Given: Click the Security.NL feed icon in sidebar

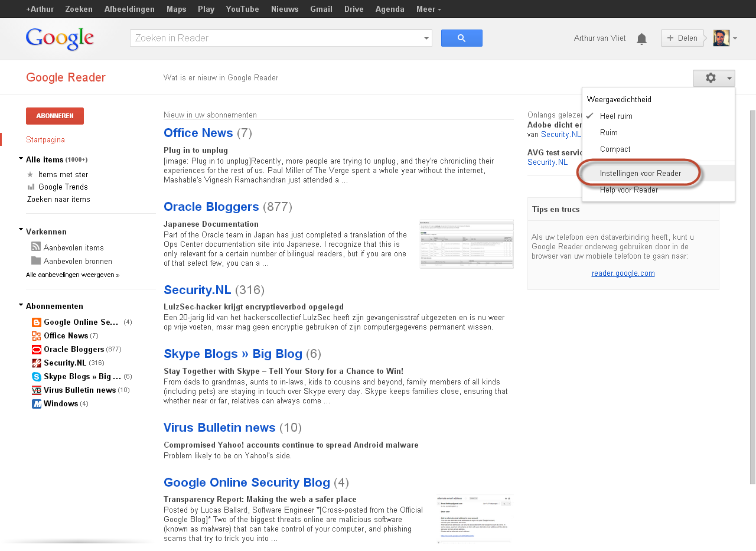Looking at the screenshot, I should pos(37,363).
